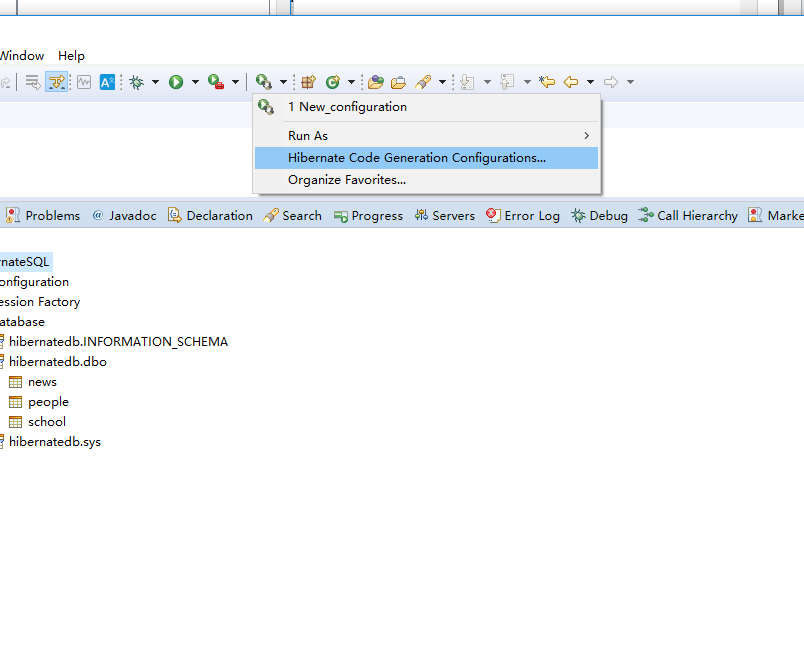The height and width of the screenshot is (649, 804).
Task: Choose Hibernate Code Generation Configurations…
Action: 427,158
